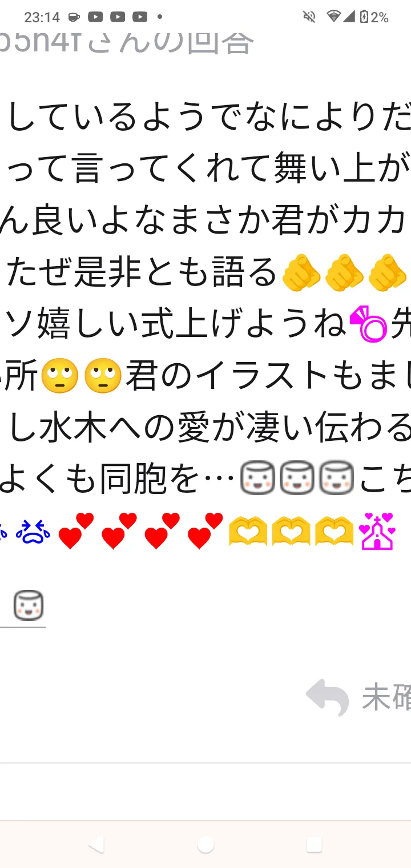Tap the leftmost rolling eyes emoji
This screenshot has height=868, width=411.
(x=60, y=375)
